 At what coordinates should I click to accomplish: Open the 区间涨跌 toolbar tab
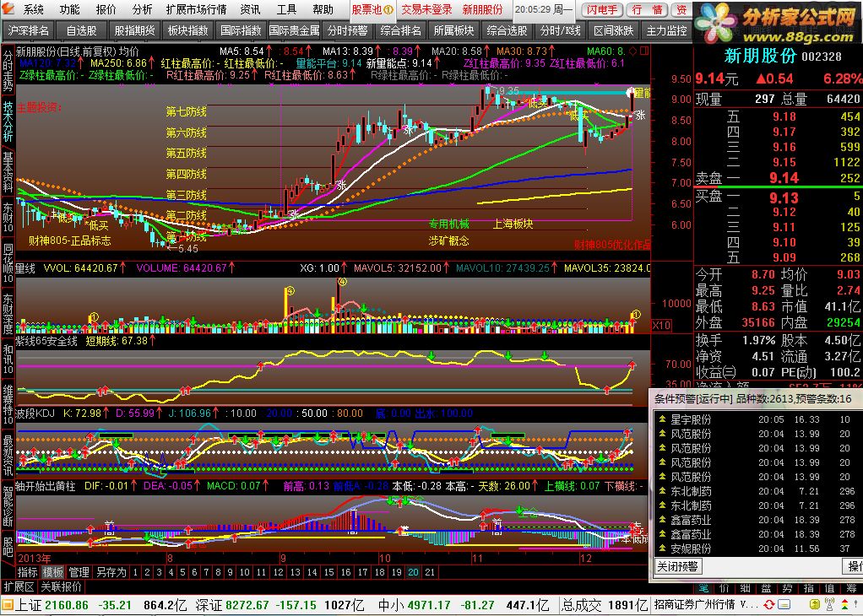click(614, 30)
